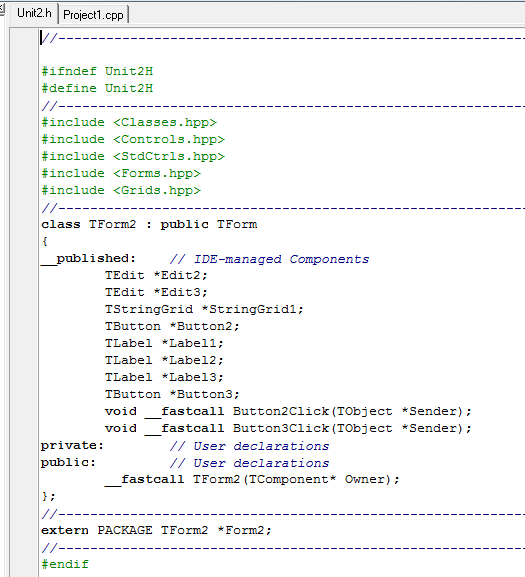The width and height of the screenshot is (525, 577).
Task: Click 'extern PACKAGE TForm2 *Form2;' line
Action: pyautogui.click(x=156, y=530)
